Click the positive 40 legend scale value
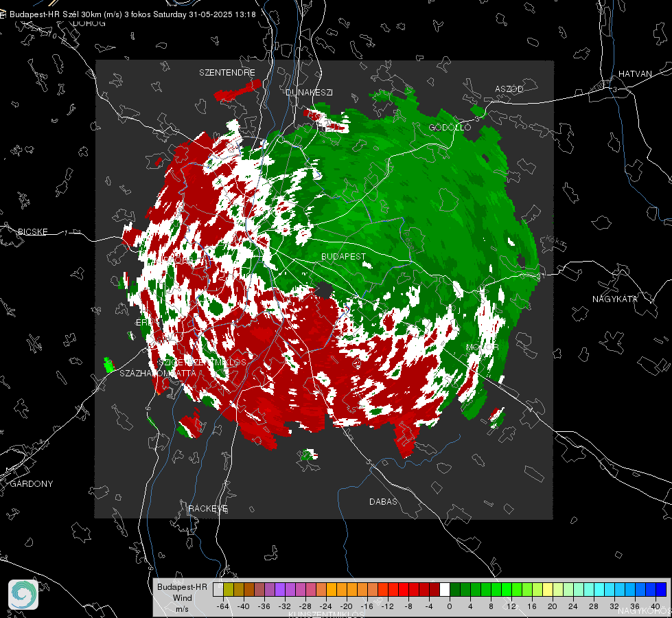 click(x=656, y=606)
